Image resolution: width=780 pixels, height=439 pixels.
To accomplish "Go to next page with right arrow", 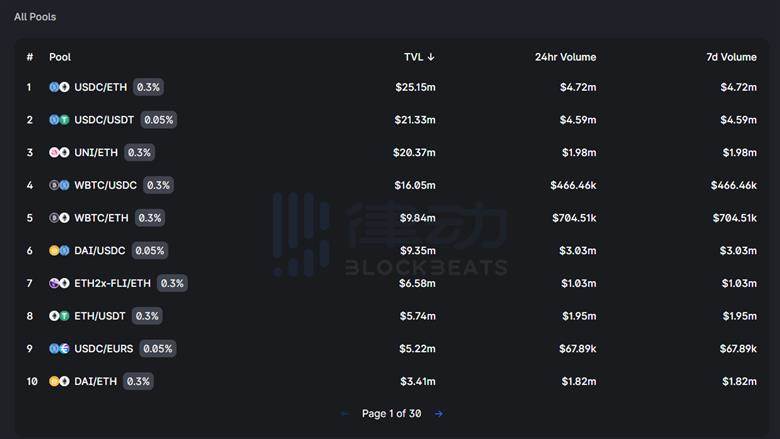I will point(439,414).
